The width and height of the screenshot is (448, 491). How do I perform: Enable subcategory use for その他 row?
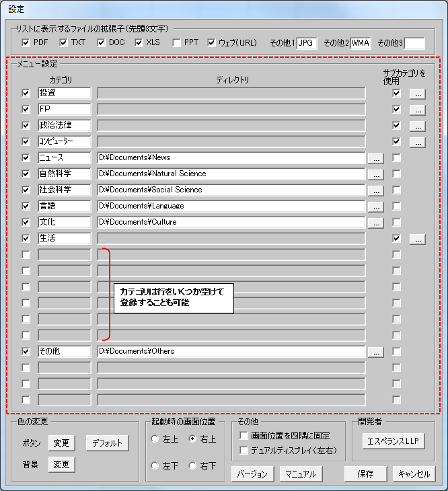396,351
